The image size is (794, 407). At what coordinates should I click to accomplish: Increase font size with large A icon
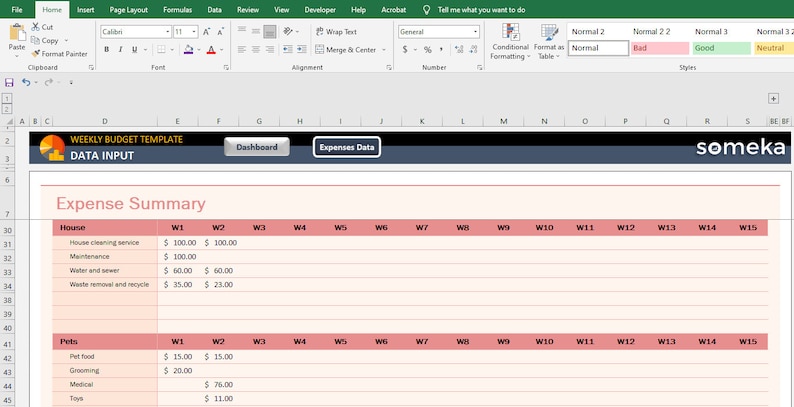click(206, 32)
